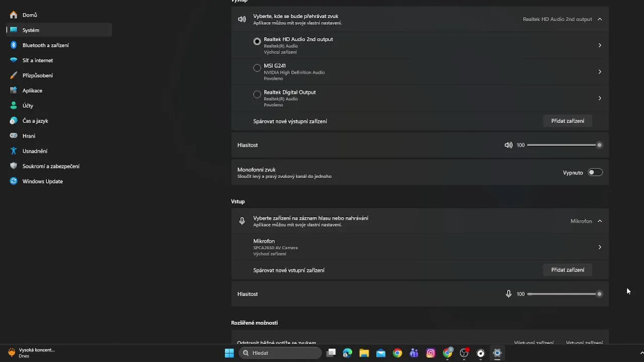Click the speaker icon beside output chooser

click(242, 19)
